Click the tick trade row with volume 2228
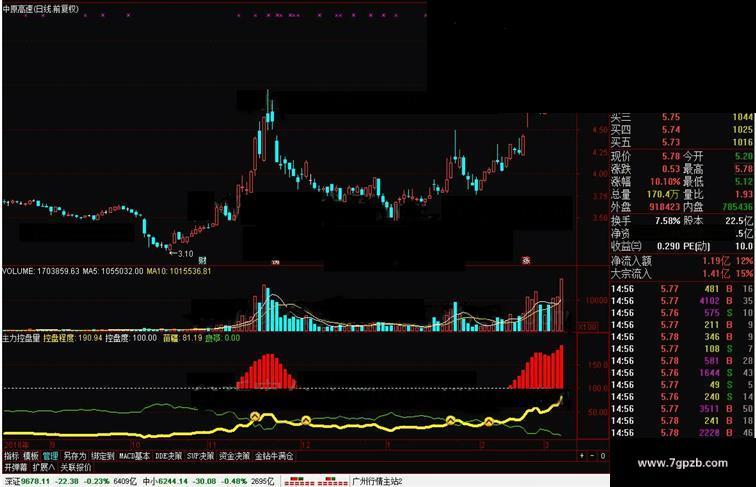The image size is (756, 487). click(x=682, y=433)
